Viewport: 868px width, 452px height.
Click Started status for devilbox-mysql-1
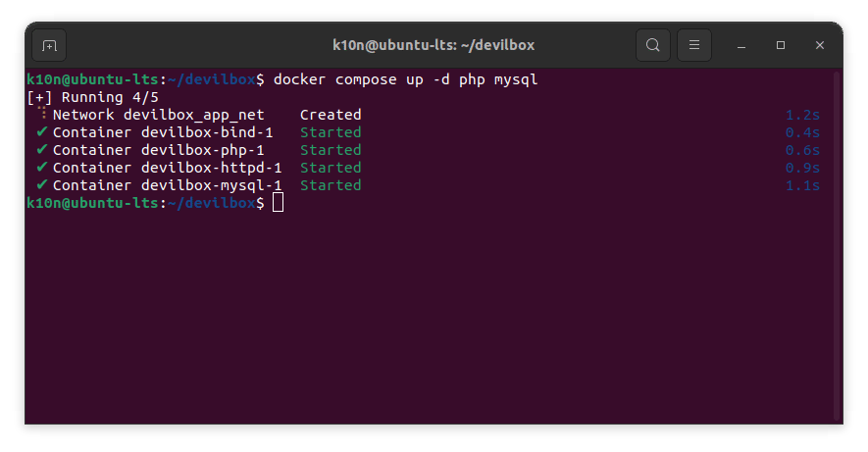coord(331,185)
